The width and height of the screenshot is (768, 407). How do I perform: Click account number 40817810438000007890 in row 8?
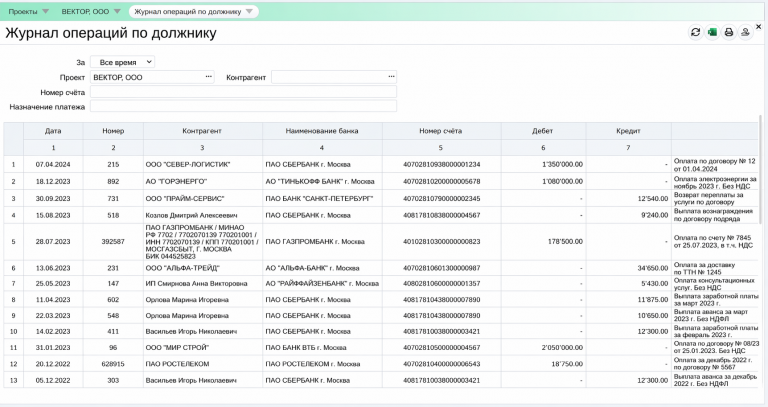point(441,299)
